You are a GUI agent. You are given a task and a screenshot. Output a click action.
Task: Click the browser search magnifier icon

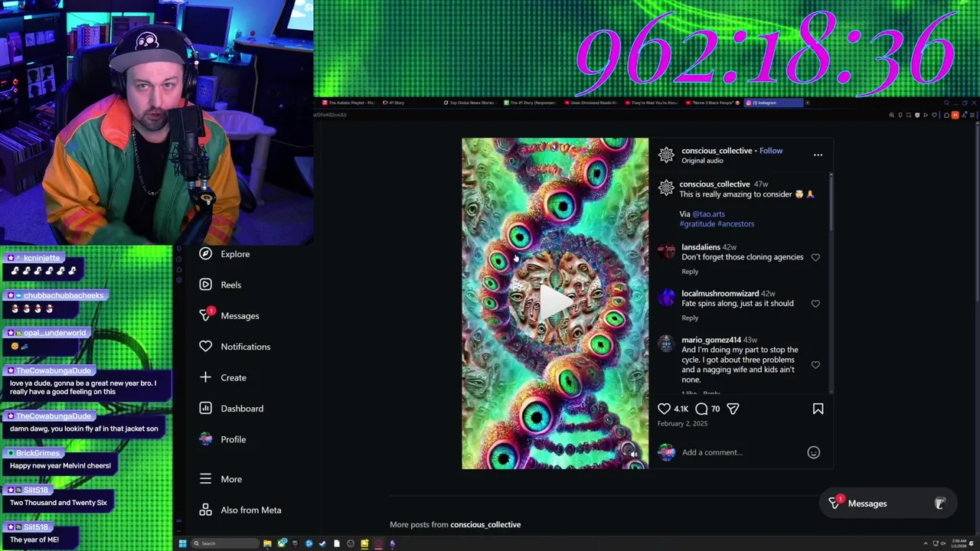(x=947, y=103)
